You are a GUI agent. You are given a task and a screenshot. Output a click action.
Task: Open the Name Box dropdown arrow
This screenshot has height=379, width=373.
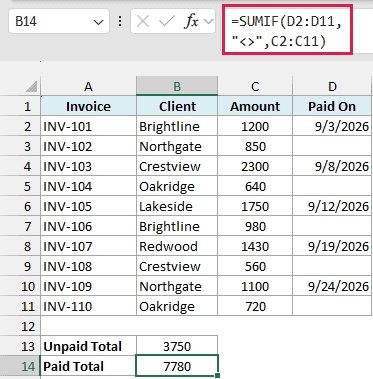[98, 22]
